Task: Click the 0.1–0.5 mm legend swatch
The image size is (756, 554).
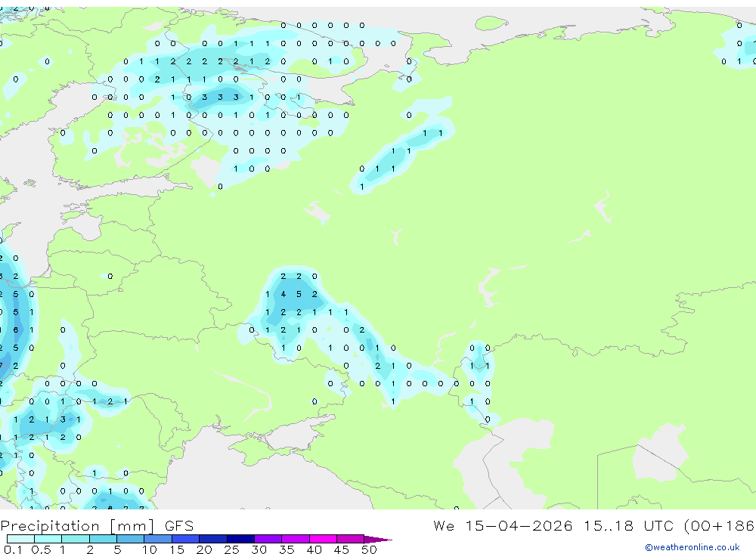Action: coord(20,539)
